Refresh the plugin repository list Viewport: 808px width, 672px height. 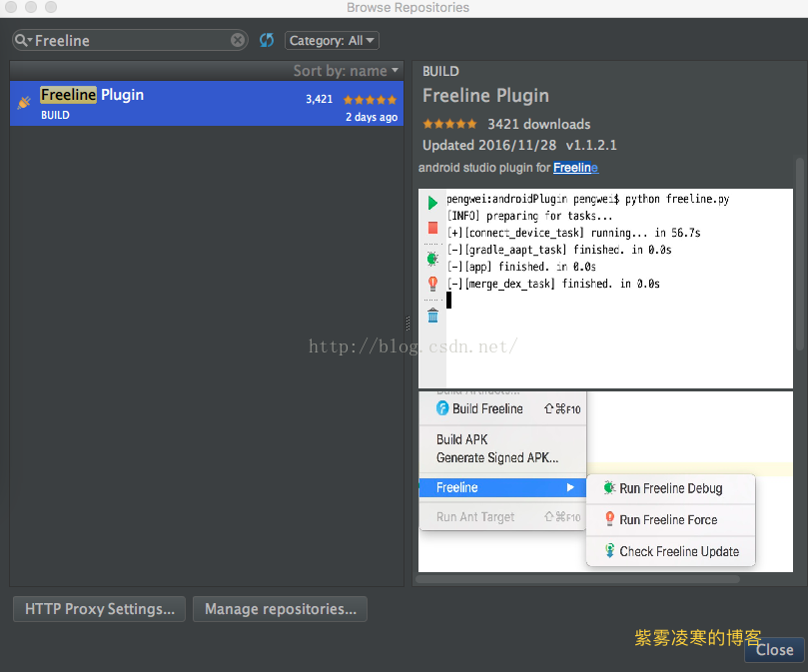[267, 40]
